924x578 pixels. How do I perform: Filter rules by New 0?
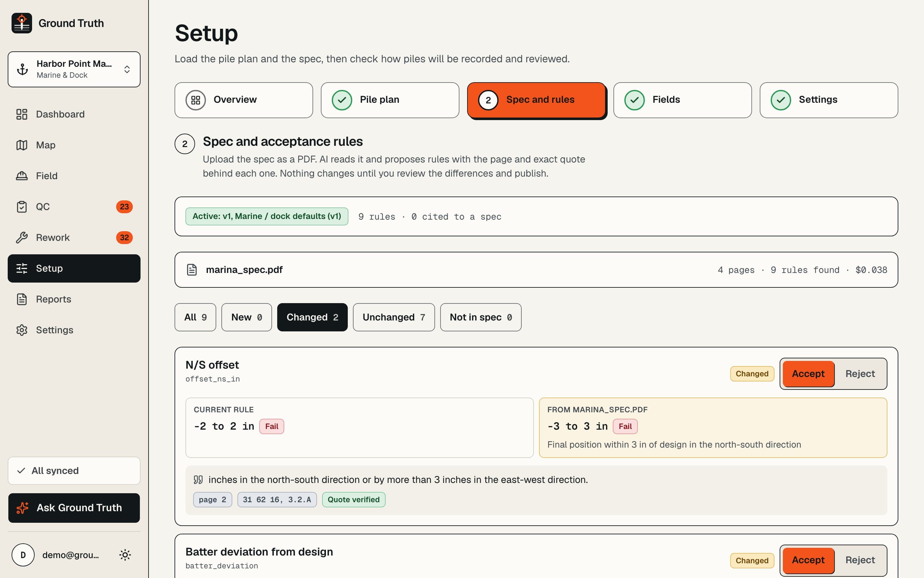(x=246, y=317)
